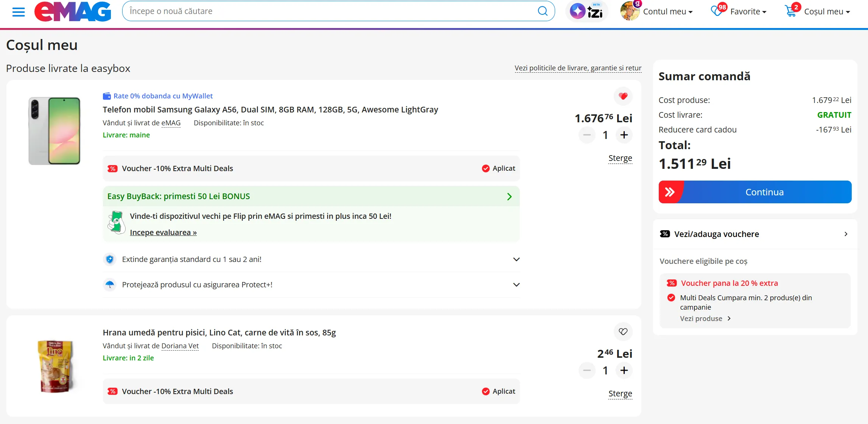Click the Incepe evaluarea link
868x424 pixels.
coord(163,232)
